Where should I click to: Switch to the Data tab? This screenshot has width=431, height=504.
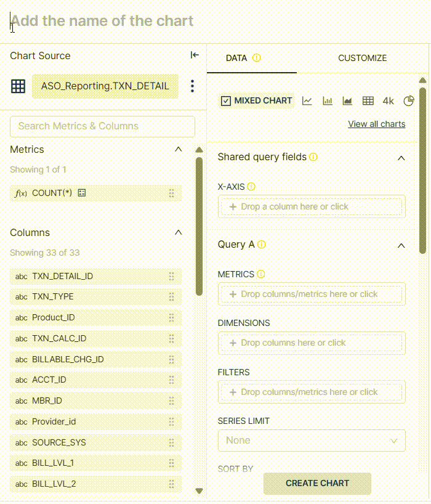[236, 58]
